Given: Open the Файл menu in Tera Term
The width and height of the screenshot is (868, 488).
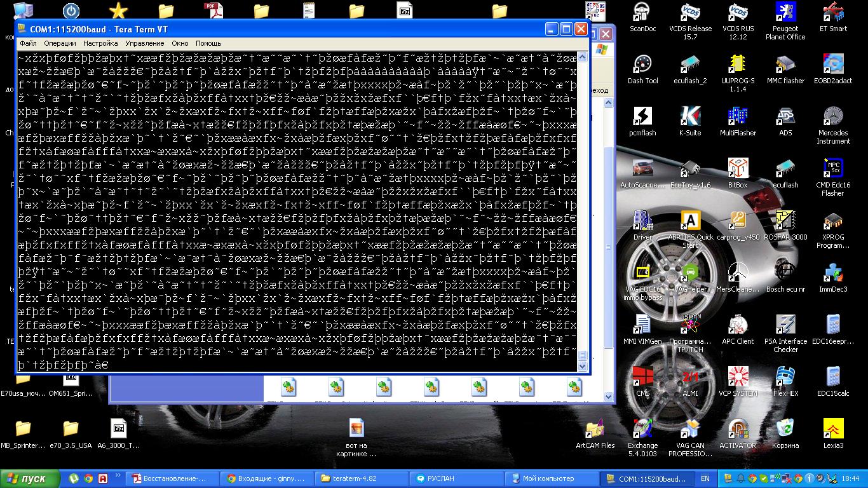Looking at the screenshot, I should click(x=28, y=43).
